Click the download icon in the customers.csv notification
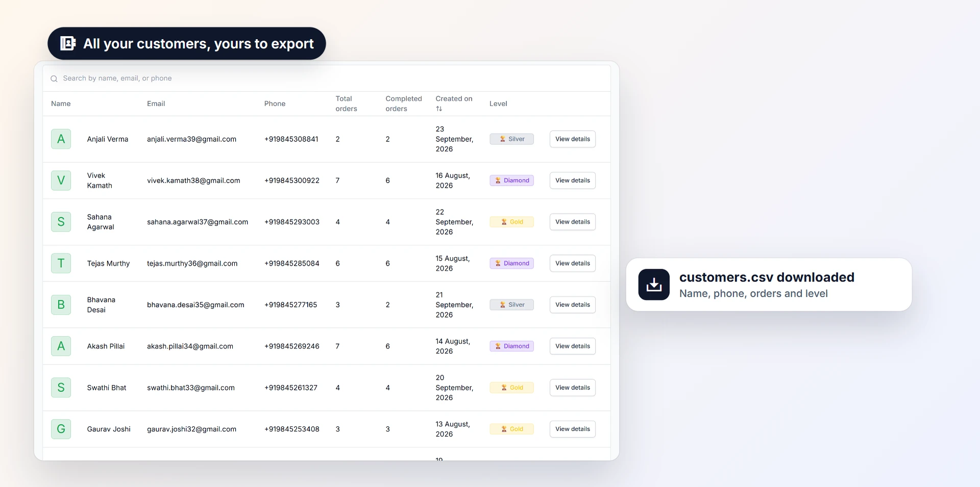This screenshot has width=980, height=487. [654, 285]
